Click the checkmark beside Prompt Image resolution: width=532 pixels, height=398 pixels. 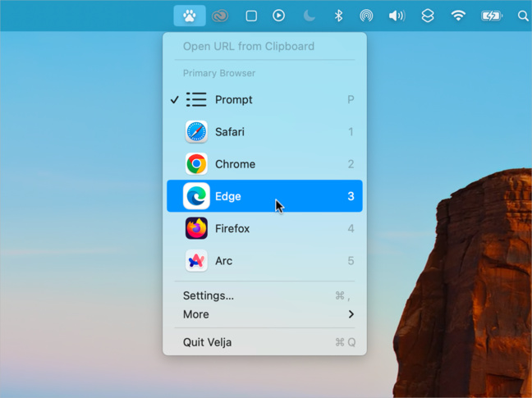click(174, 99)
